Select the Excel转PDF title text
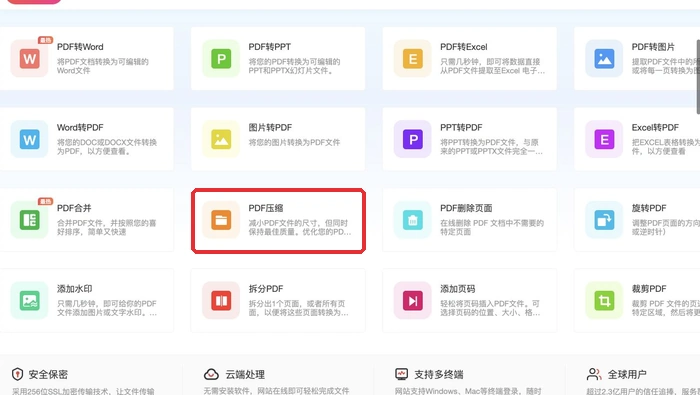The image size is (700, 395). click(x=655, y=128)
